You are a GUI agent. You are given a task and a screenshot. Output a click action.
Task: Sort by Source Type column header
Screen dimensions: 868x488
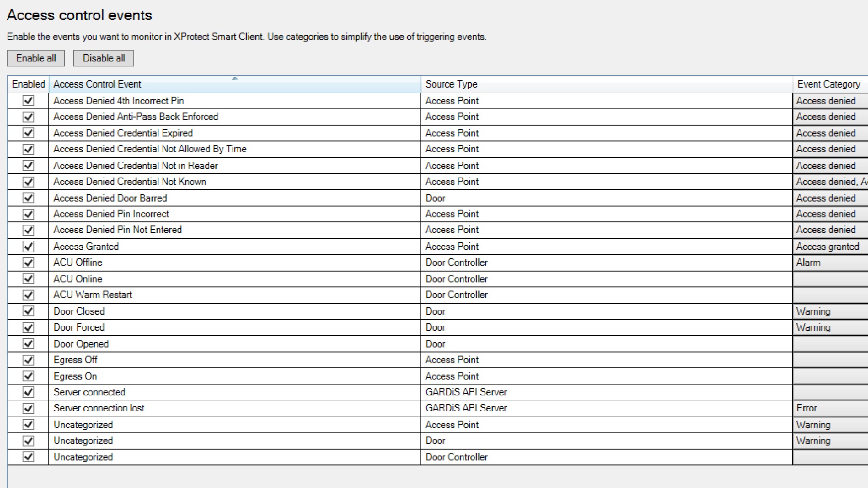click(451, 84)
